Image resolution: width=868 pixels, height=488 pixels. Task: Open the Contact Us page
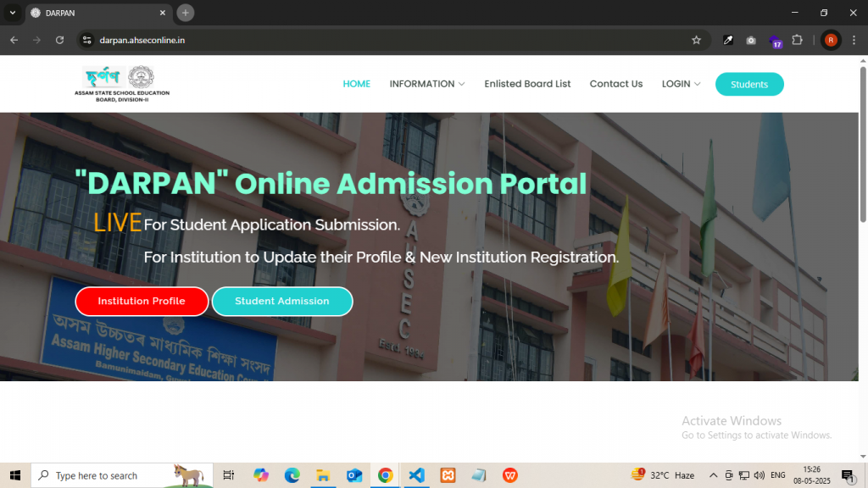point(616,84)
